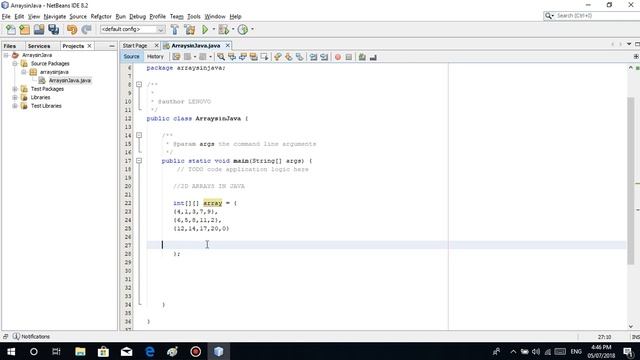
Task: Click the editor vertical scrollbar thumb
Action: [x=631, y=181]
